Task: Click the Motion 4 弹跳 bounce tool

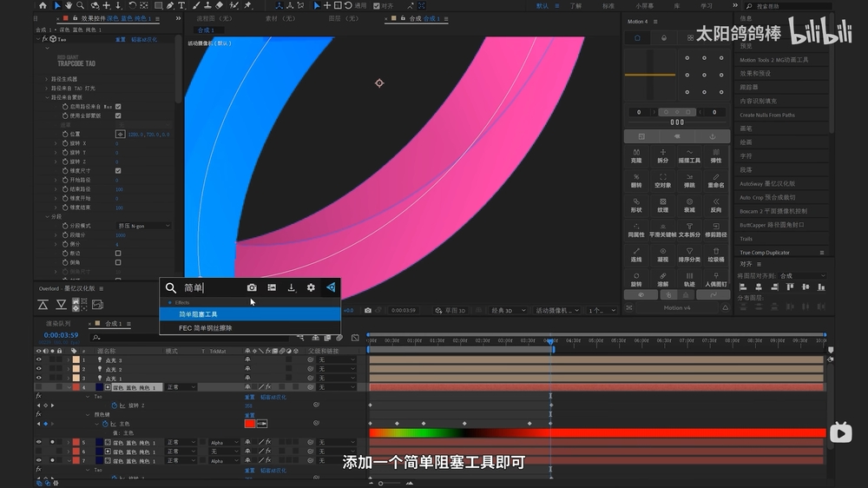Action: pyautogui.click(x=689, y=181)
